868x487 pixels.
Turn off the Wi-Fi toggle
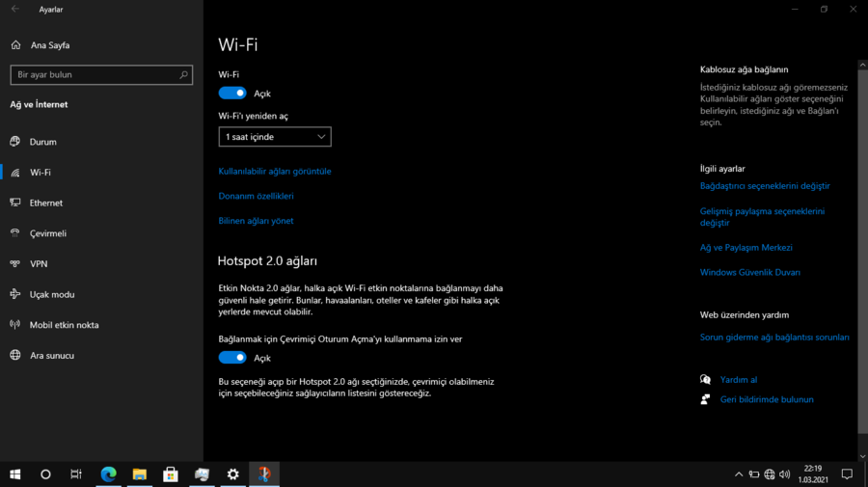[232, 93]
